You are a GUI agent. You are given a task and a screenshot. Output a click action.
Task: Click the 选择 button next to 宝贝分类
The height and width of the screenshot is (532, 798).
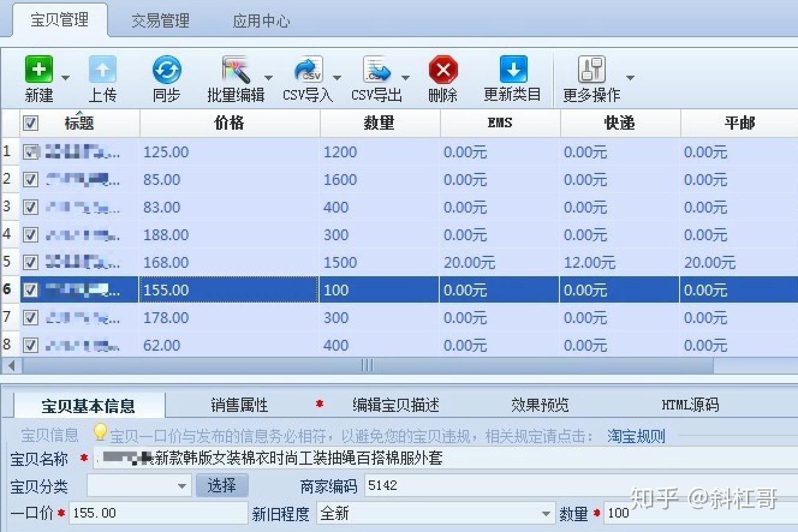tap(222, 486)
